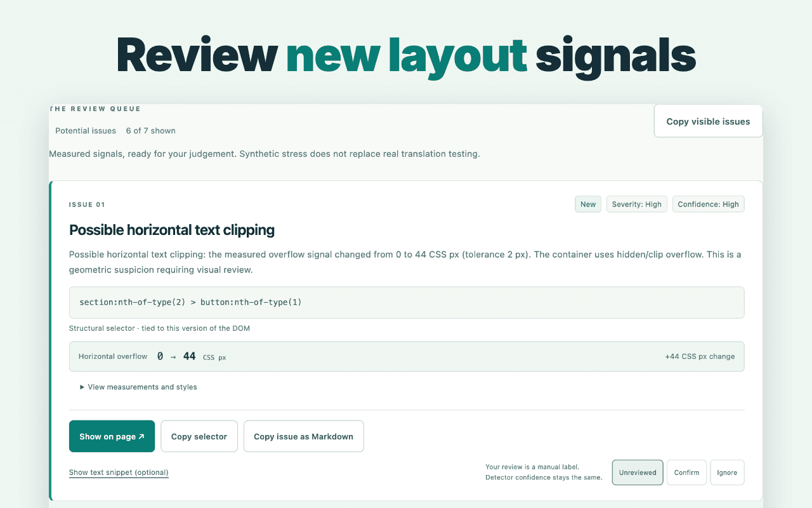Select the Unreviewed review label
Screen dimensions: 812x508
point(638,472)
